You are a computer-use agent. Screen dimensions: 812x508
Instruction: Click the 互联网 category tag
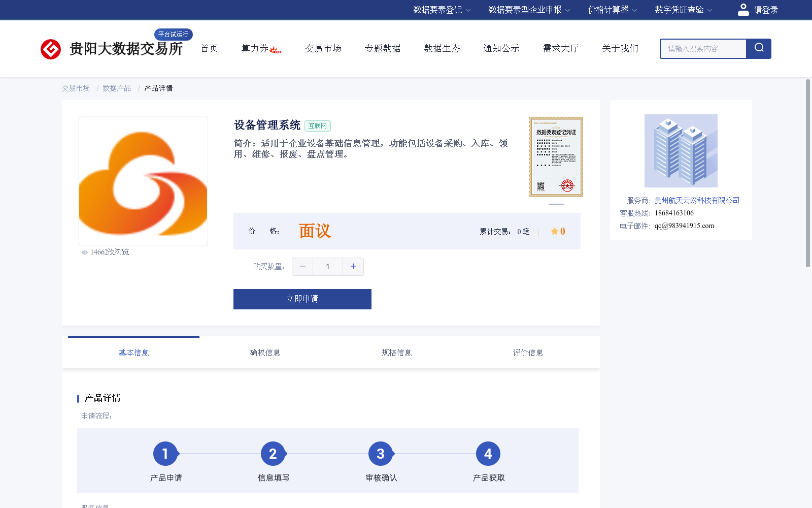click(x=318, y=126)
